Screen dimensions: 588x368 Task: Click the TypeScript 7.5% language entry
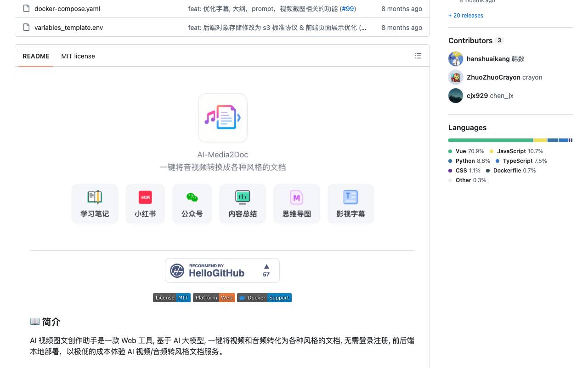521,161
